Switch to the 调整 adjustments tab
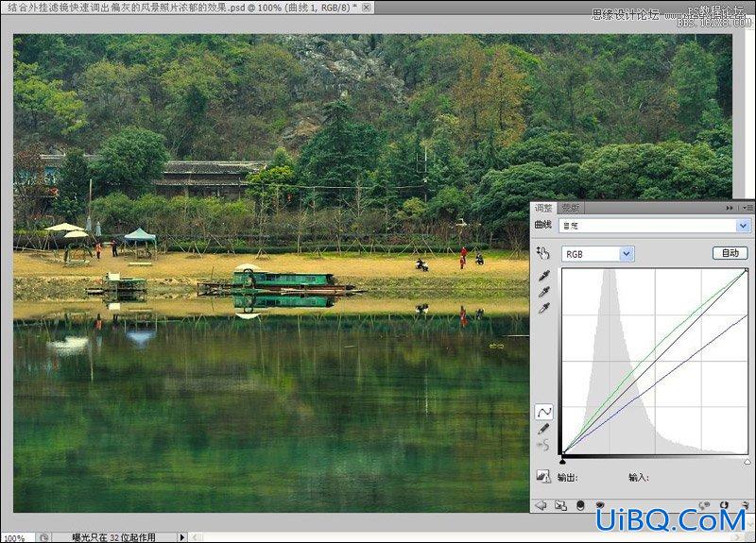The image size is (756, 543). point(543,208)
